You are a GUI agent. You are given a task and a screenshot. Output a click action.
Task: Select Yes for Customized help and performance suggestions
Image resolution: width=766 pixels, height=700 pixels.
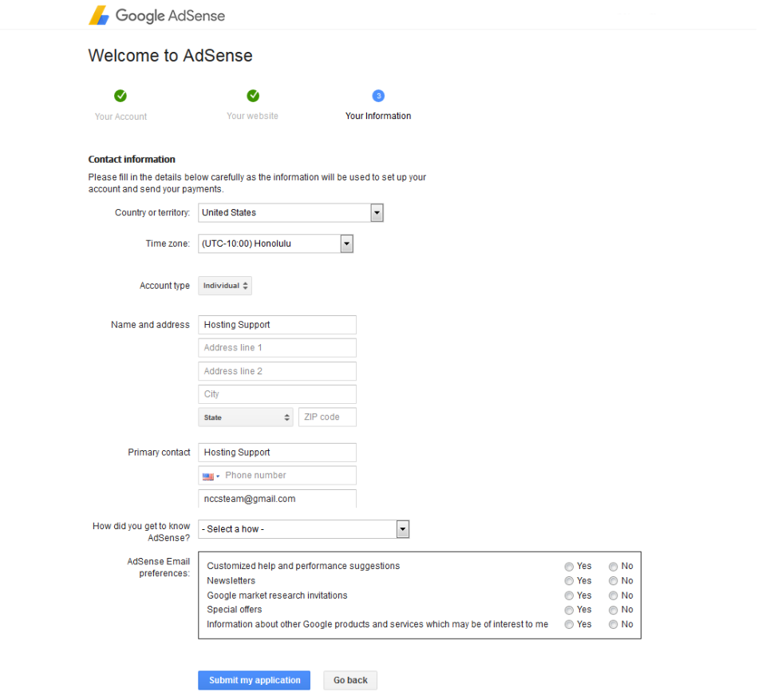(x=569, y=567)
